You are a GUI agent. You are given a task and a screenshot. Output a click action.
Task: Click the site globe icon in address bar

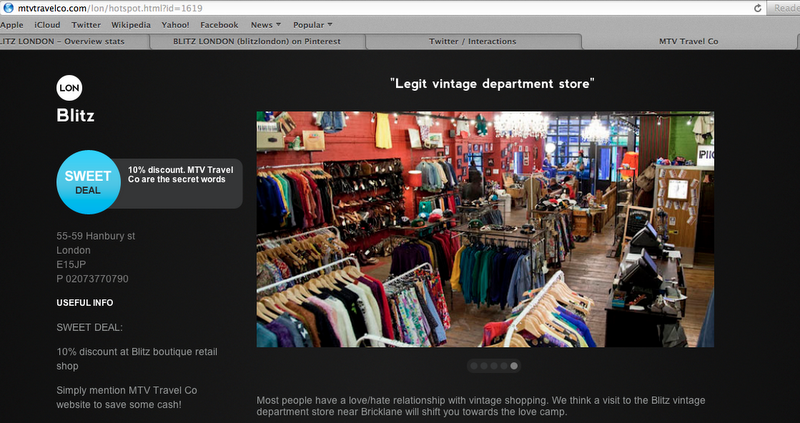click(8, 8)
